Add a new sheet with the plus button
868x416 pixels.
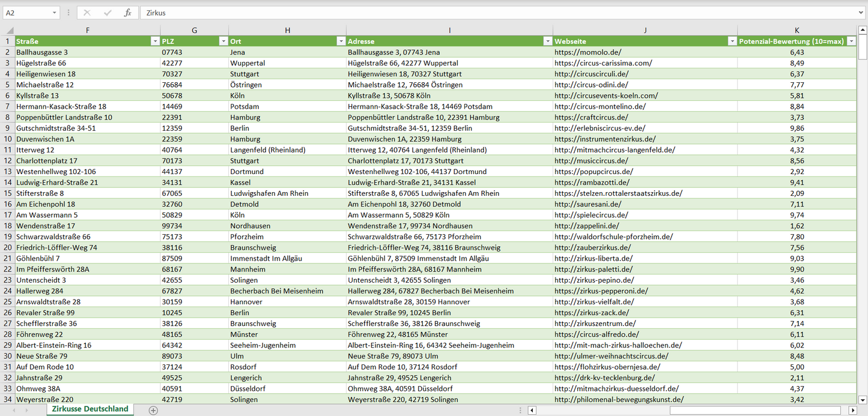pyautogui.click(x=153, y=410)
